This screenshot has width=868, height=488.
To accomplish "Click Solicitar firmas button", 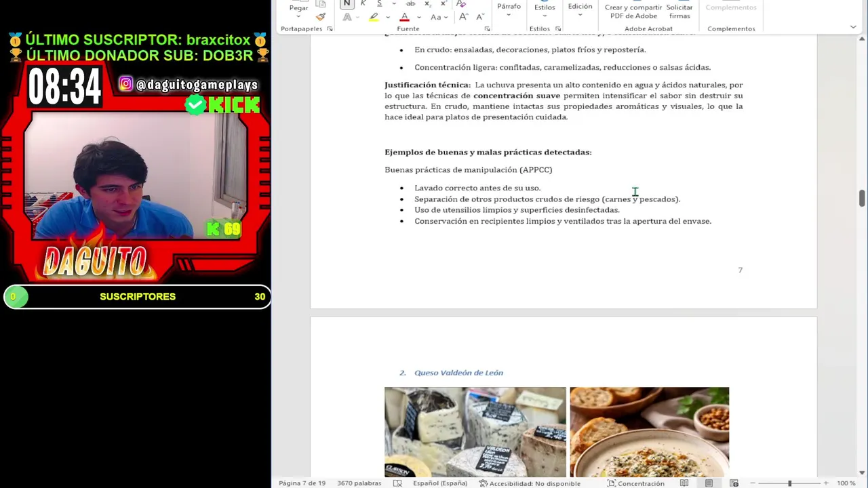I will 679,12.
